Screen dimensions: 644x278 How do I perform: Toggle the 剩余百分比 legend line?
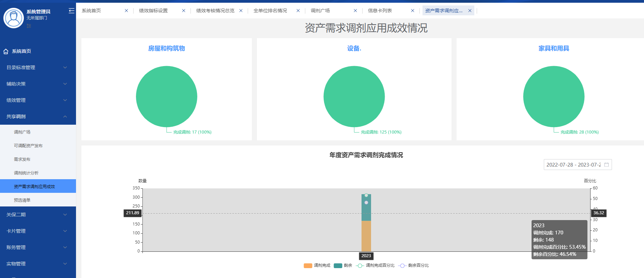[413, 265]
